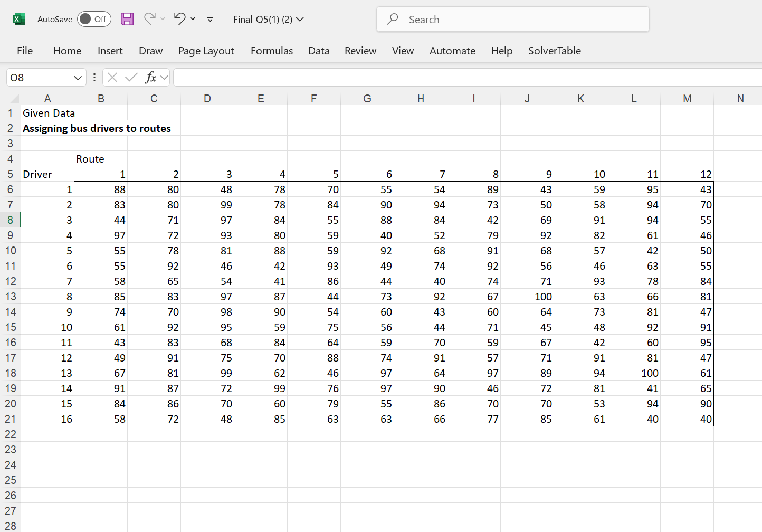Screen dimensions: 762x532
Task: Click the 'Driver' label cell
Action: pos(47,174)
